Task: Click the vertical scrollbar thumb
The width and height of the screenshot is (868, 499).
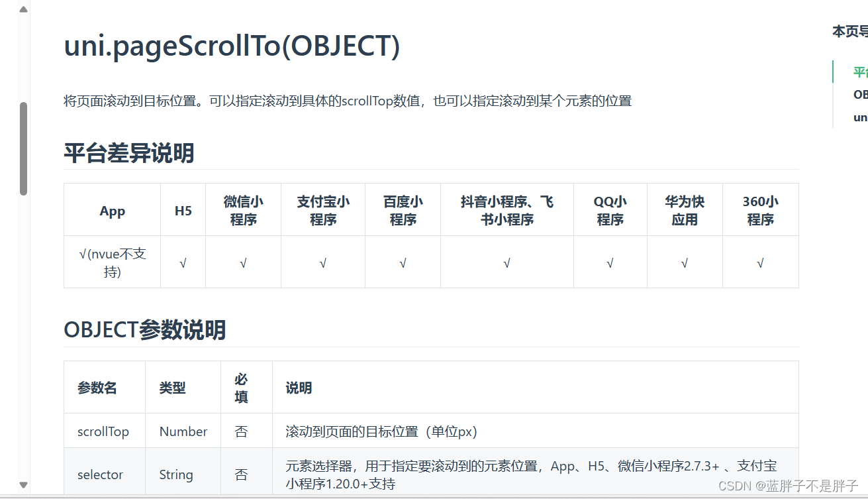Action: tap(24, 148)
